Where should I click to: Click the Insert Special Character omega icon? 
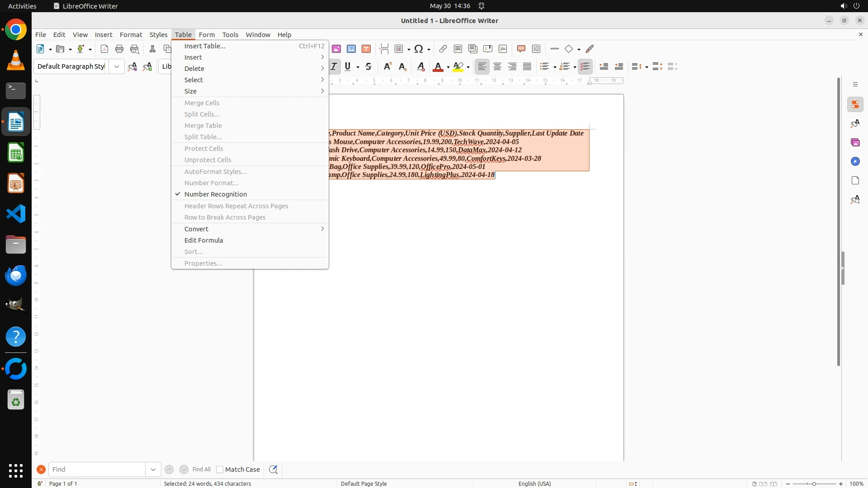[x=419, y=49]
